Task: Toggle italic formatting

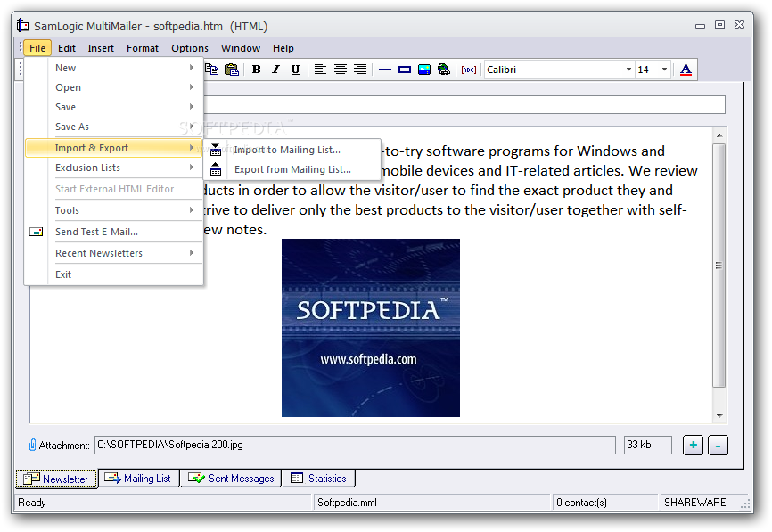Action: (275, 70)
